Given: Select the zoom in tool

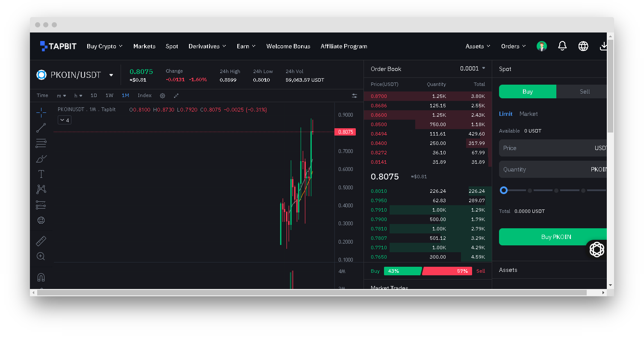Looking at the screenshot, I should (41, 256).
